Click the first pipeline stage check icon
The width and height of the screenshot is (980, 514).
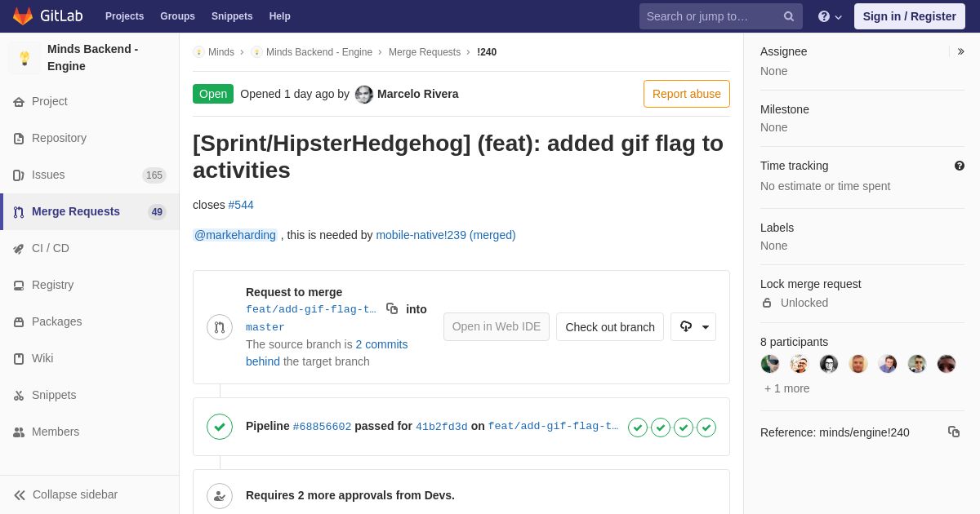point(638,428)
